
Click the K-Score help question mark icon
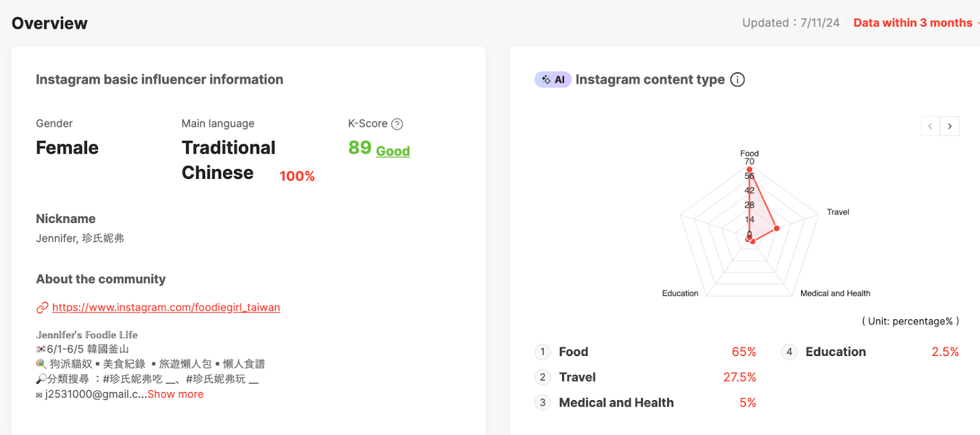coord(397,124)
